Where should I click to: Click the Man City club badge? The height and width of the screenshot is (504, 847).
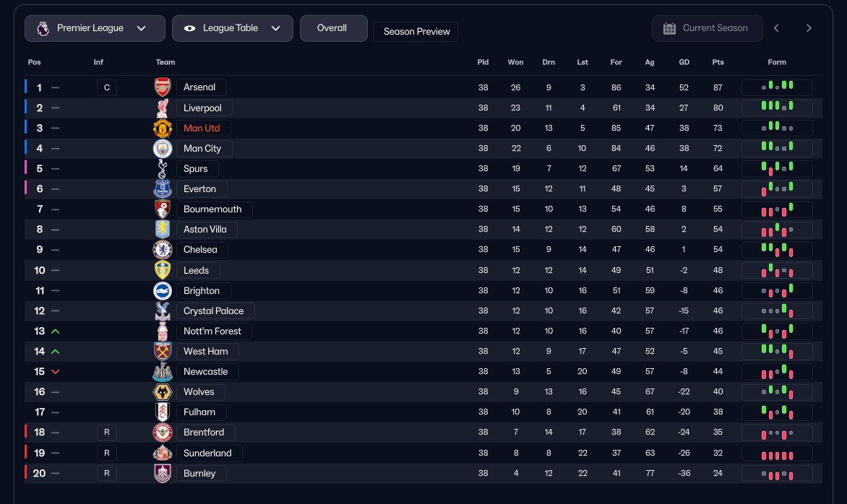click(163, 149)
